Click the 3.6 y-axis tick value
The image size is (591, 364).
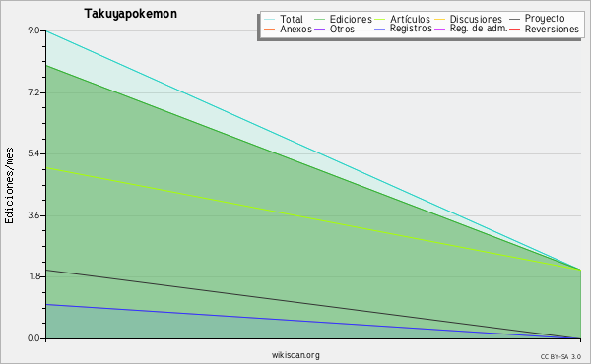coord(33,215)
